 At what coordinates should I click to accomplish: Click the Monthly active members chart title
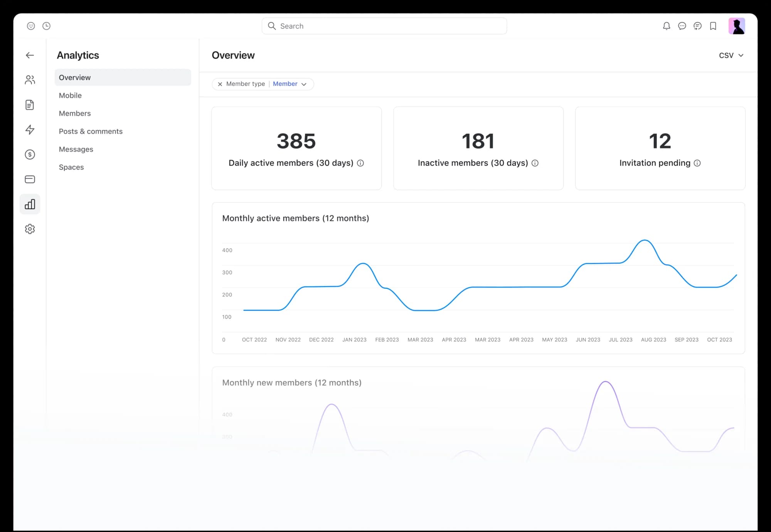click(296, 218)
